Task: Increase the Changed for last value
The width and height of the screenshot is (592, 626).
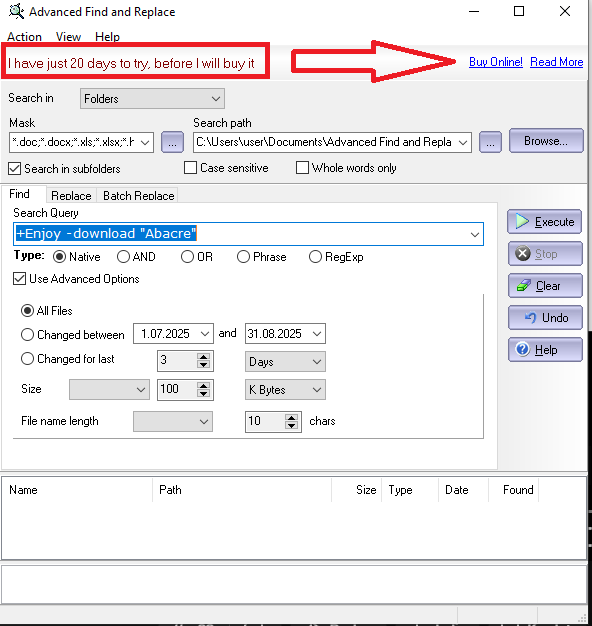Action: (x=204, y=357)
